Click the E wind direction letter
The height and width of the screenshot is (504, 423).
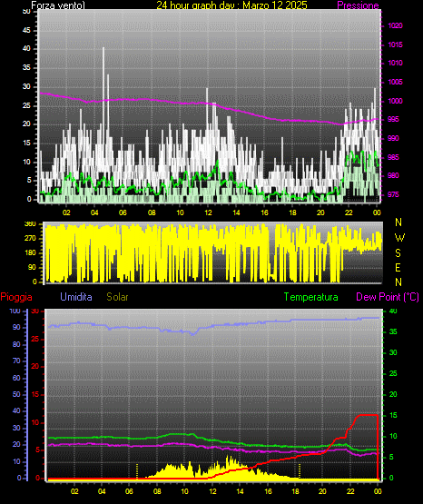pyautogui.click(x=398, y=268)
